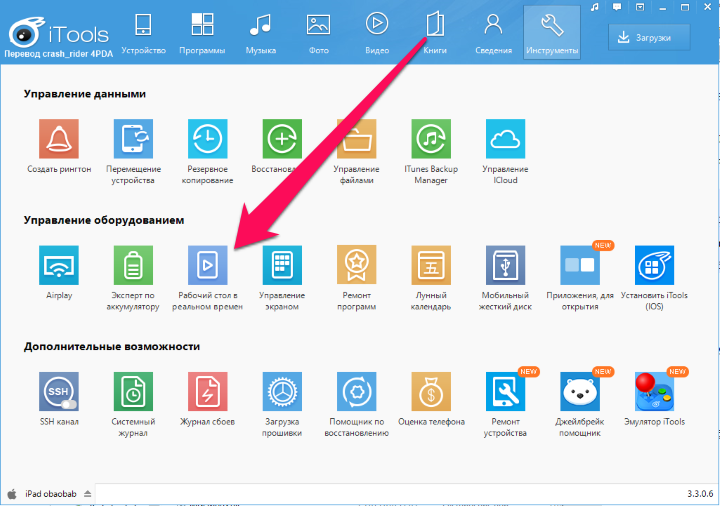Switch to the Программы tab
Viewport: 720px width, 506px height.
[202, 33]
